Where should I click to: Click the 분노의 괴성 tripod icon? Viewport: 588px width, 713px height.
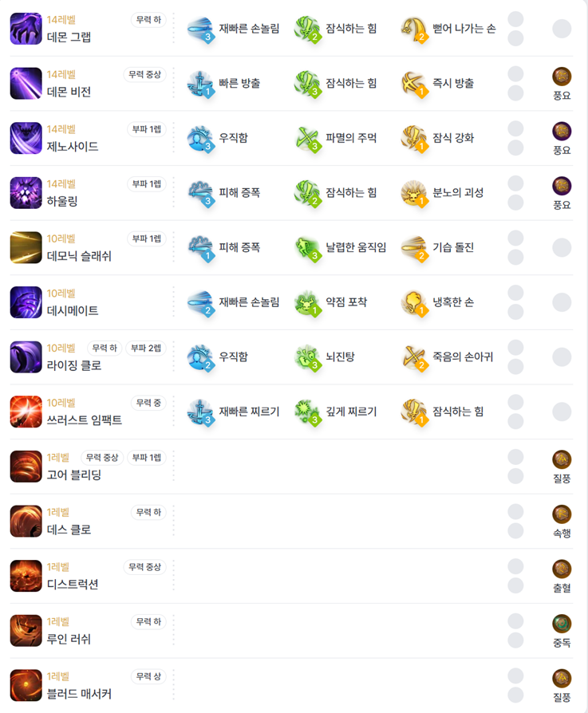click(414, 193)
